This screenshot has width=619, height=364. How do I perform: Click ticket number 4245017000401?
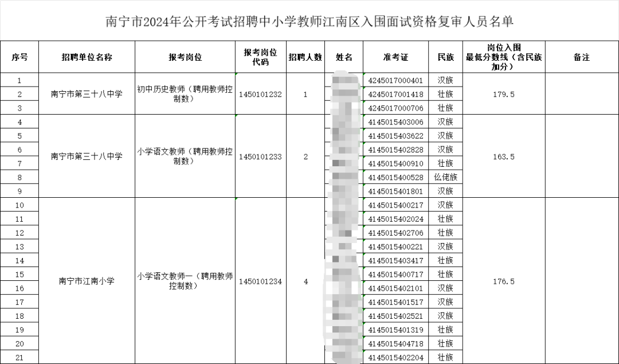pyautogui.click(x=396, y=80)
